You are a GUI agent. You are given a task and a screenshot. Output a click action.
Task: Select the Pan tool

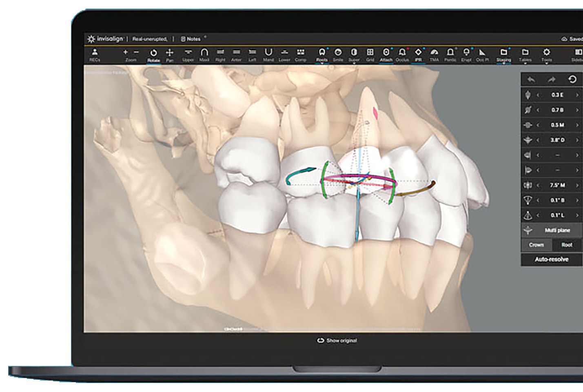tap(170, 55)
